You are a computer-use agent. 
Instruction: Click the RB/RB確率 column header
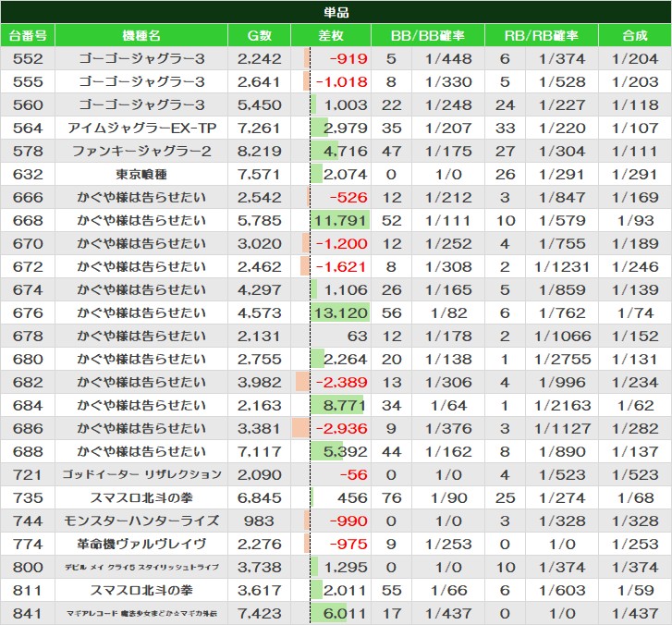(x=542, y=35)
